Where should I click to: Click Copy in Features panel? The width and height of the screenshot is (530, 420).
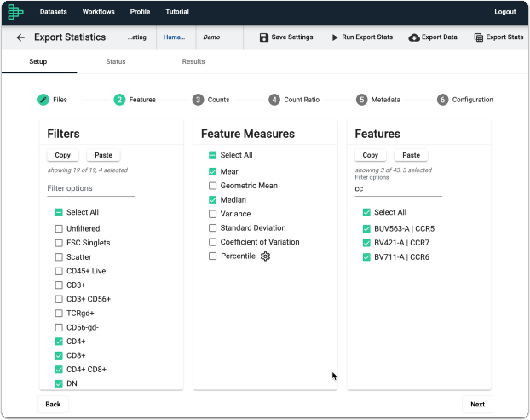[371, 155]
